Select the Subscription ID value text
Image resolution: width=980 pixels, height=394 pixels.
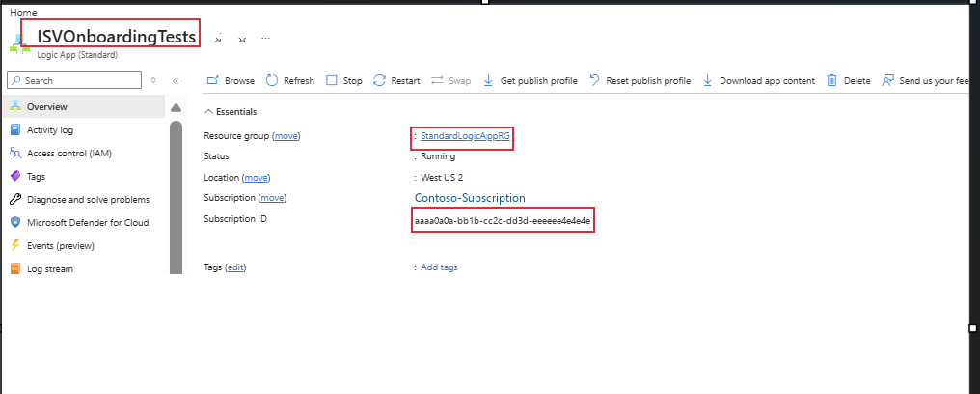[x=503, y=220]
